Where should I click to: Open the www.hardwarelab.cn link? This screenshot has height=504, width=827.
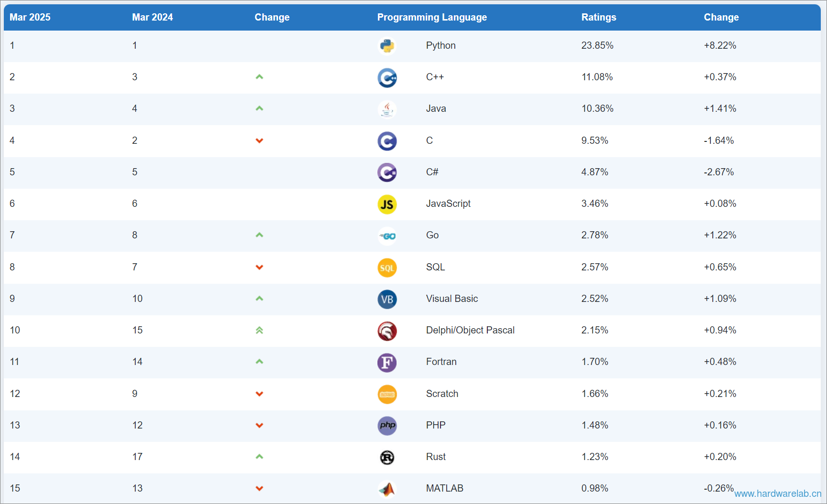(x=778, y=493)
